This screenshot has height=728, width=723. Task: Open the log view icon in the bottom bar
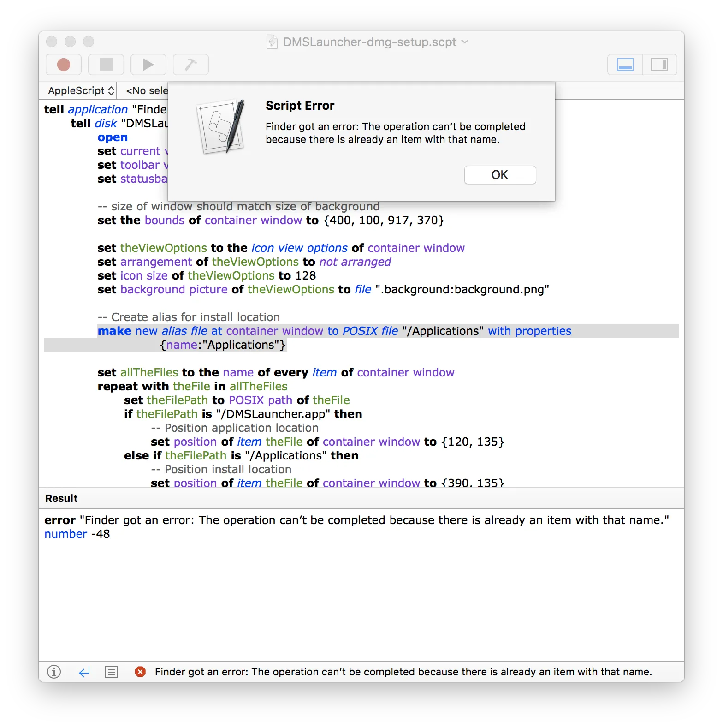click(112, 672)
